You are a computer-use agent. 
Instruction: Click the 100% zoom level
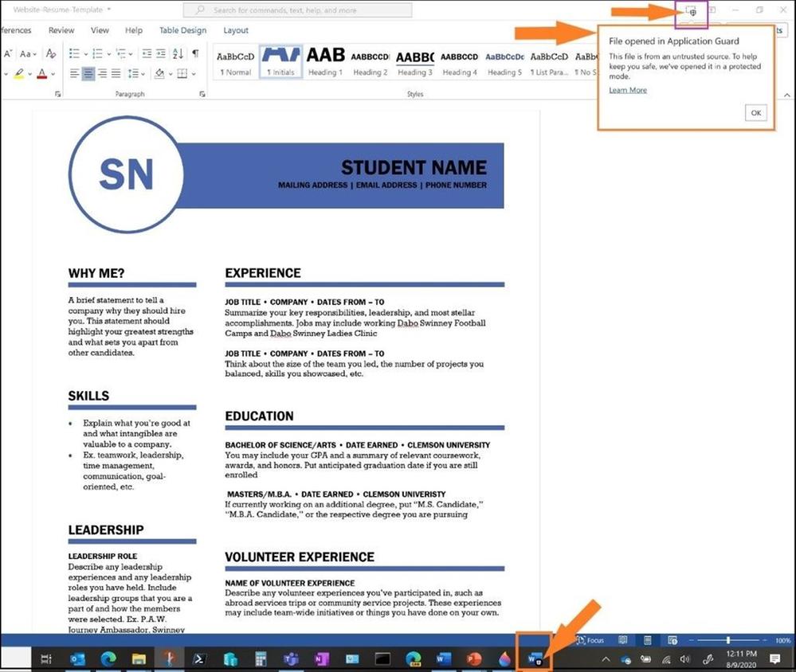[782, 641]
